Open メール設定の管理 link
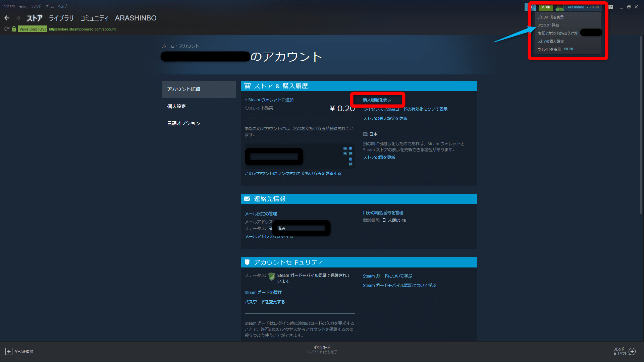644x362 pixels. tap(261, 214)
